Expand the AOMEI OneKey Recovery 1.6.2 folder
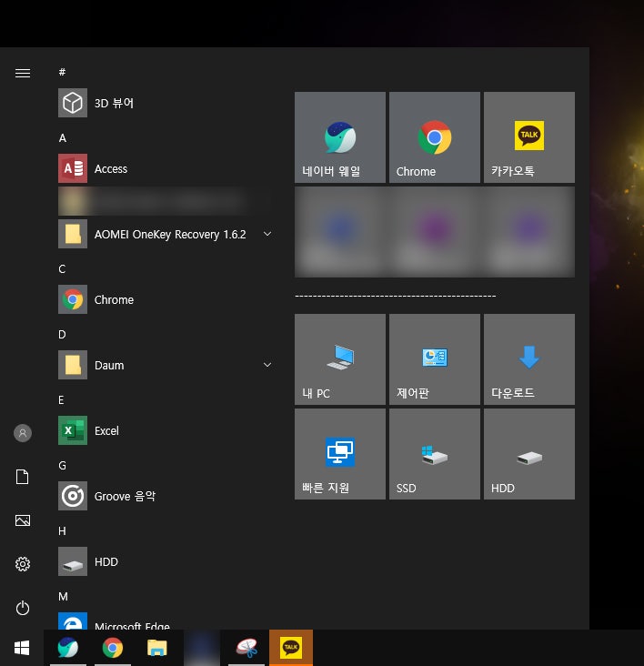644x666 pixels. 267,234
